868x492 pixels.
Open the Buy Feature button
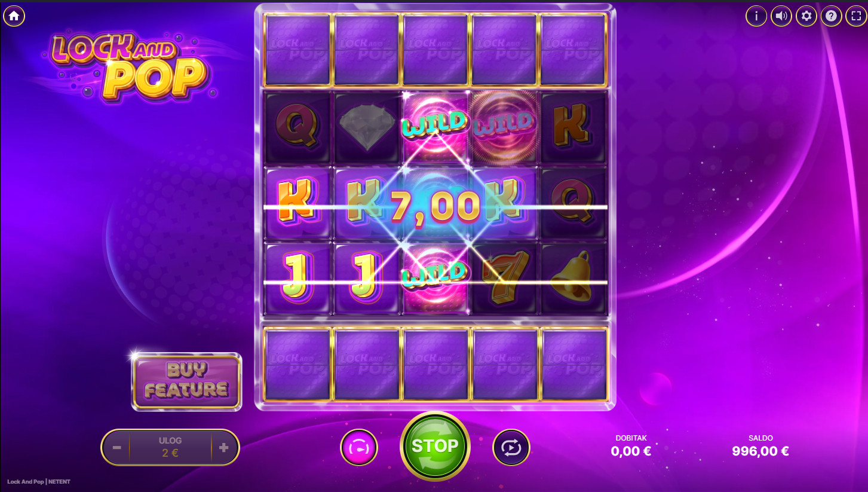(x=187, y=381)
